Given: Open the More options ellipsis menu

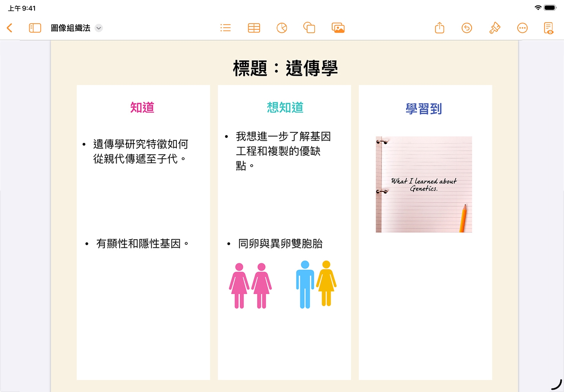Looking at the screenshot, I should point(522,28).
